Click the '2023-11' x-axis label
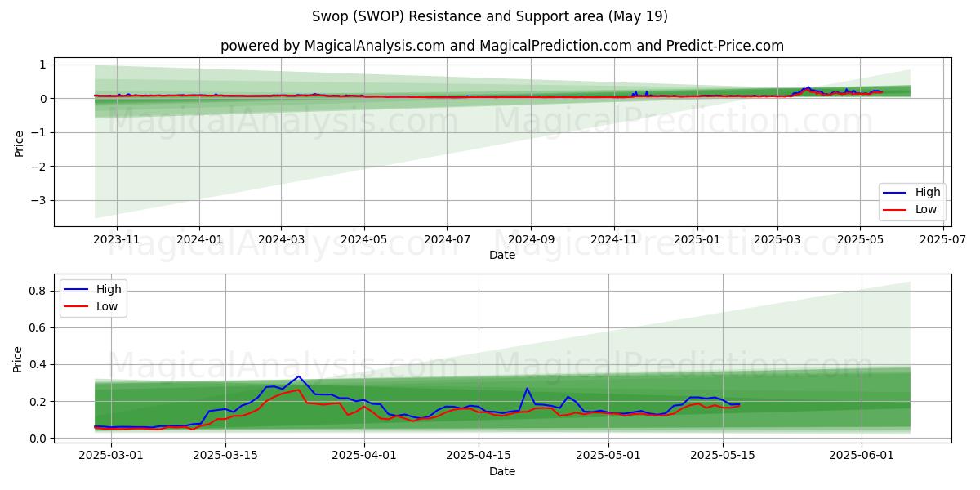This screenshot has height=490, width=980. coord(117,240)
